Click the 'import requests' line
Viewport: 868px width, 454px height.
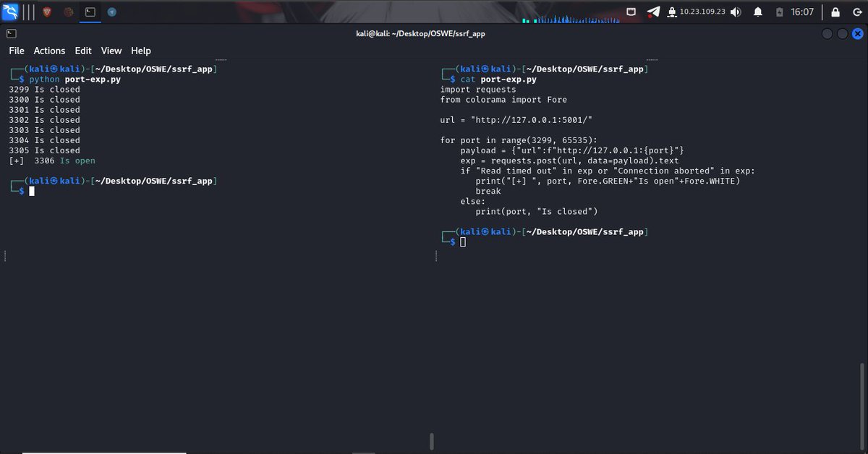(x=478, y=90)
